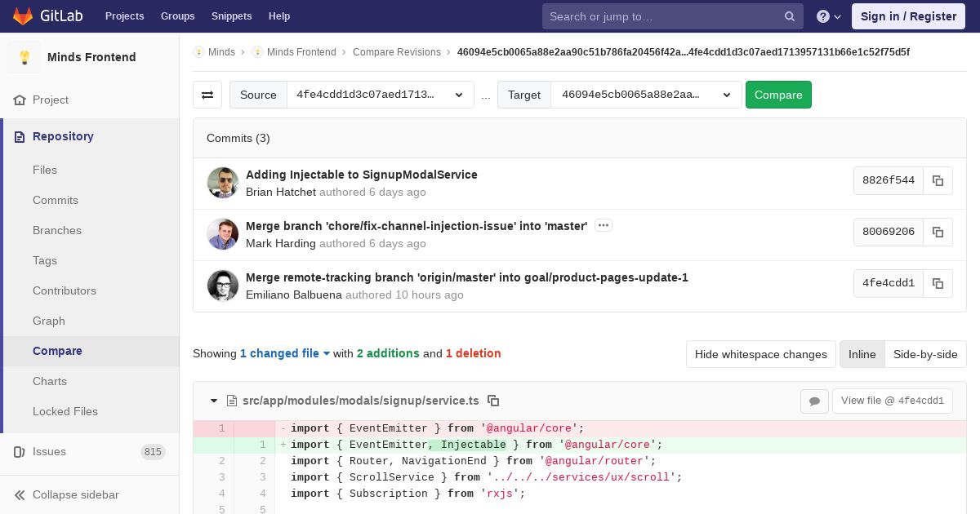Copy service.ts file path to clipboard

(x=493, y=401)
